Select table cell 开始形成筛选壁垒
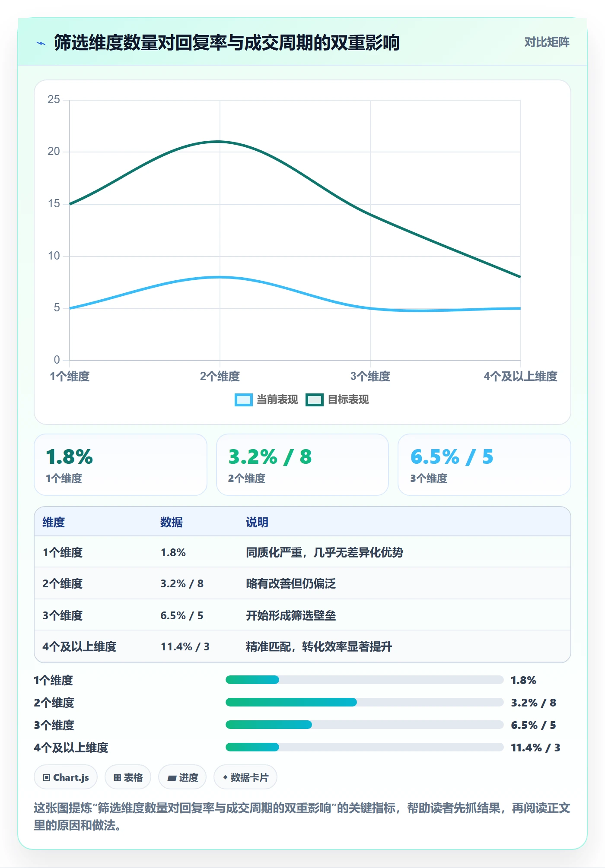The image size is (605, 868). (x=291, y=615)
